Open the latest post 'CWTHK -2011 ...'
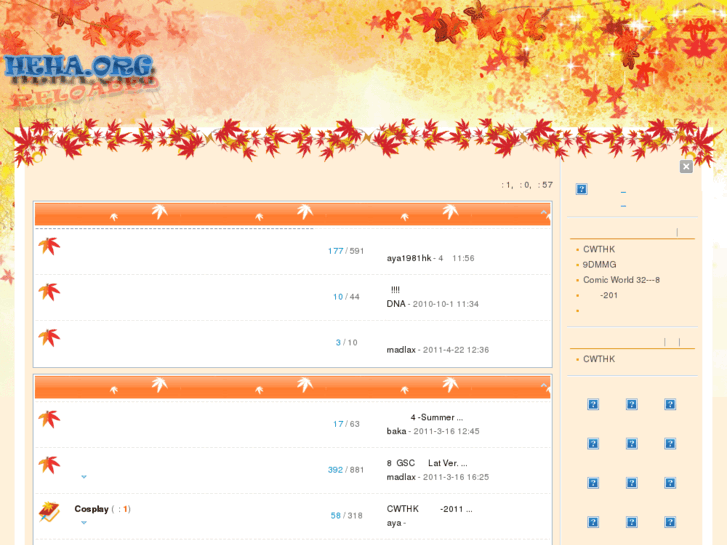 (429, 509)
